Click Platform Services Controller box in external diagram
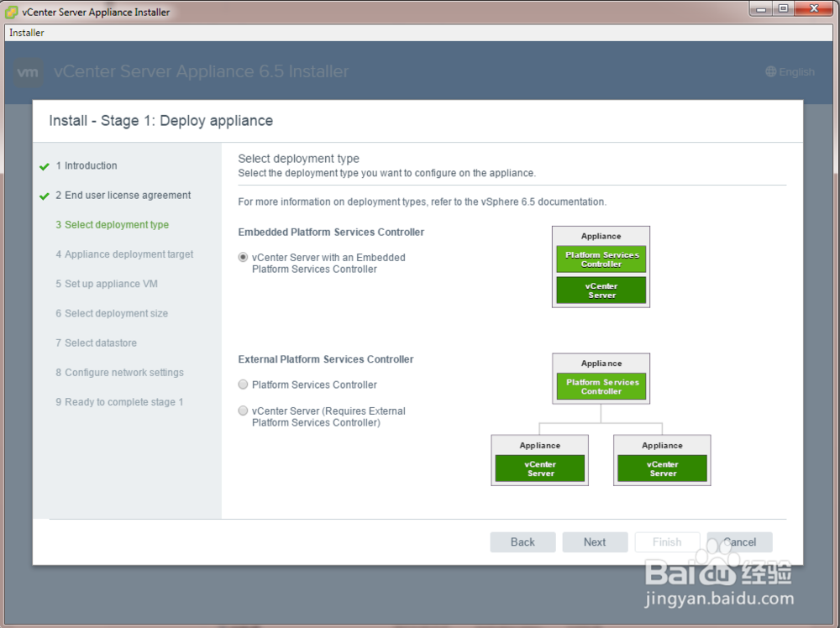The height and width of the screenshot is (628, 840). 601,386
